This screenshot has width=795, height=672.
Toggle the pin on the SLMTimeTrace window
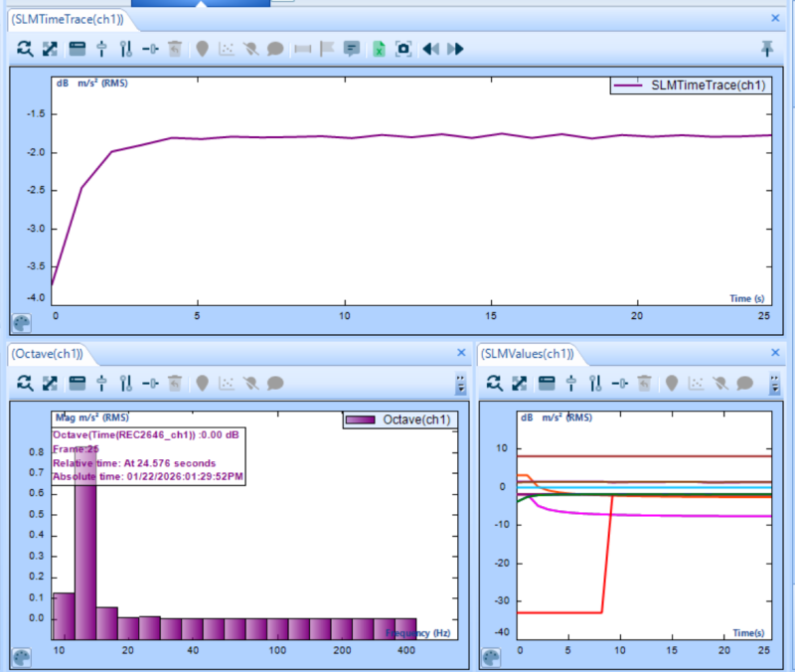pos(765,47)
